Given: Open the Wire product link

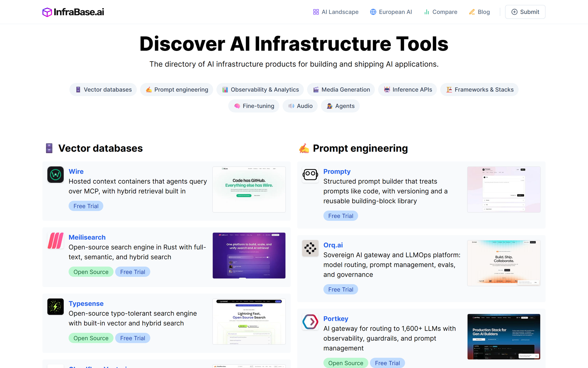Looking at the screenshot, I should 76,171.
